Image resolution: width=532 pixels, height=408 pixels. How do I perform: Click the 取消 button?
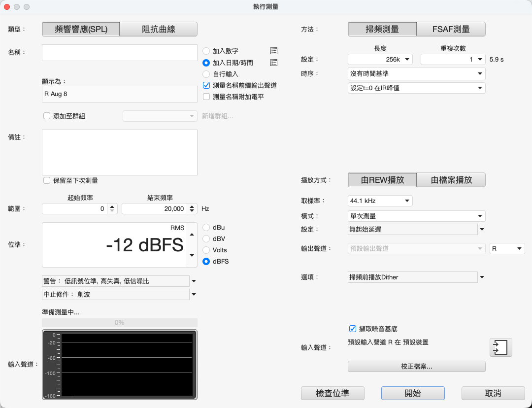click(493, 393)
